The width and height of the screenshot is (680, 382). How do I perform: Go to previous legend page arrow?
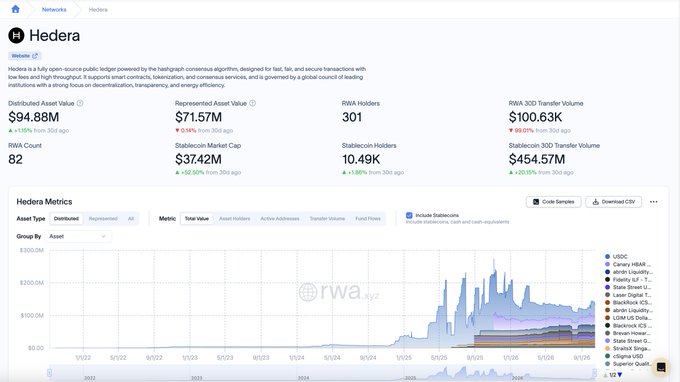(606, 375)
